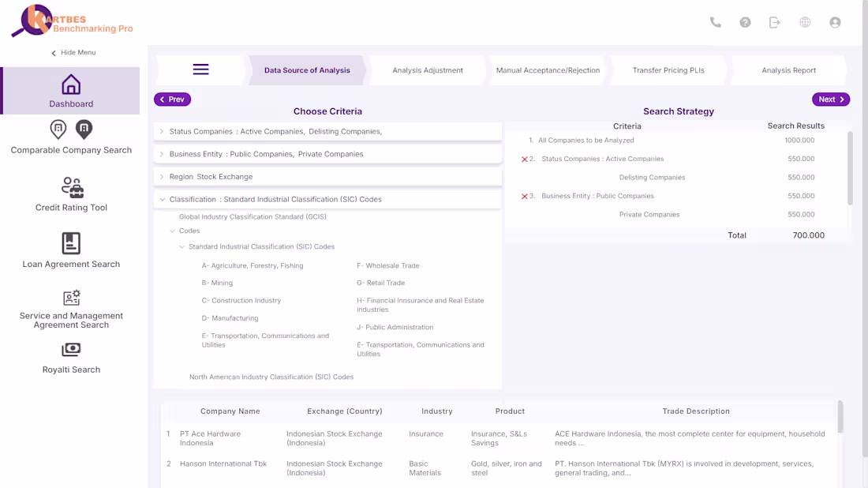Select North American Industry Classification Codes

pos(271,377)
